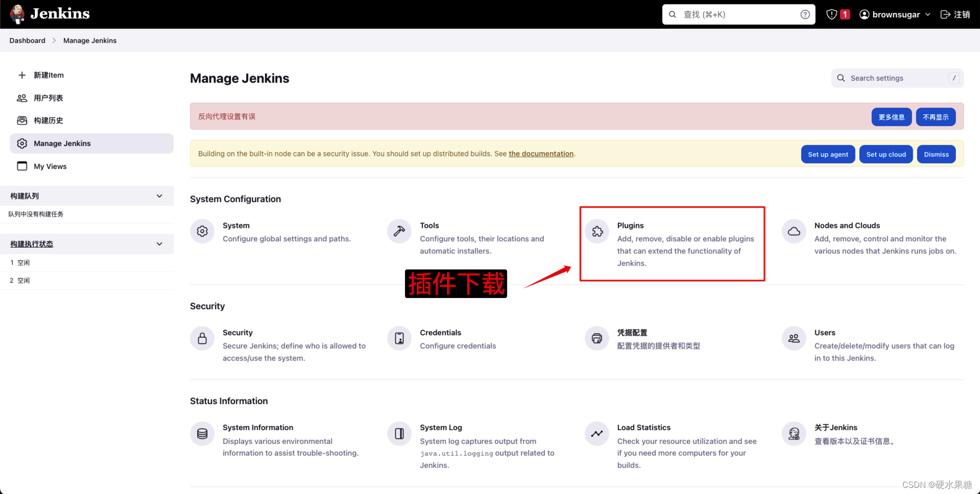Click the Plugins puzzle piece icon
This screenshot has height=494, width=980.
pos(597,232)
